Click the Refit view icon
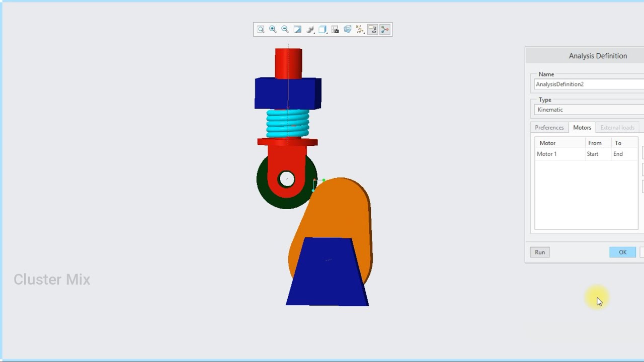Screen dimensions: 644x362 coord(261,30)
